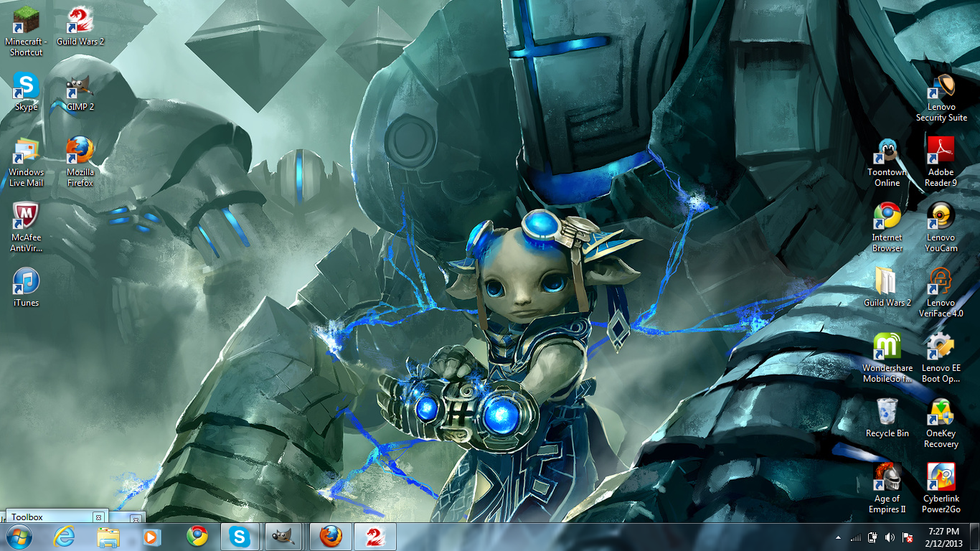Open the Windows Start menu
Viewport: 980px width, 551px height.
[x=18, y=536]
